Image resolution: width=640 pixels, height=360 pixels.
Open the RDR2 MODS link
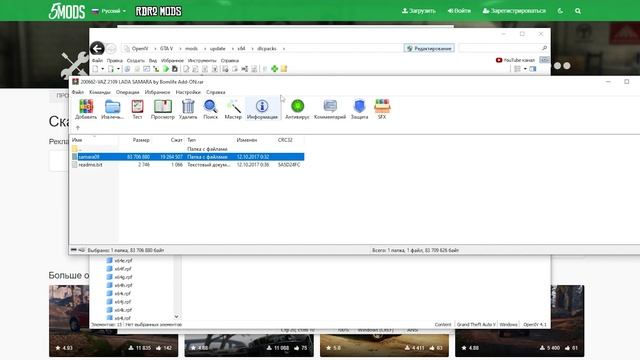click(x=158, y=11)
